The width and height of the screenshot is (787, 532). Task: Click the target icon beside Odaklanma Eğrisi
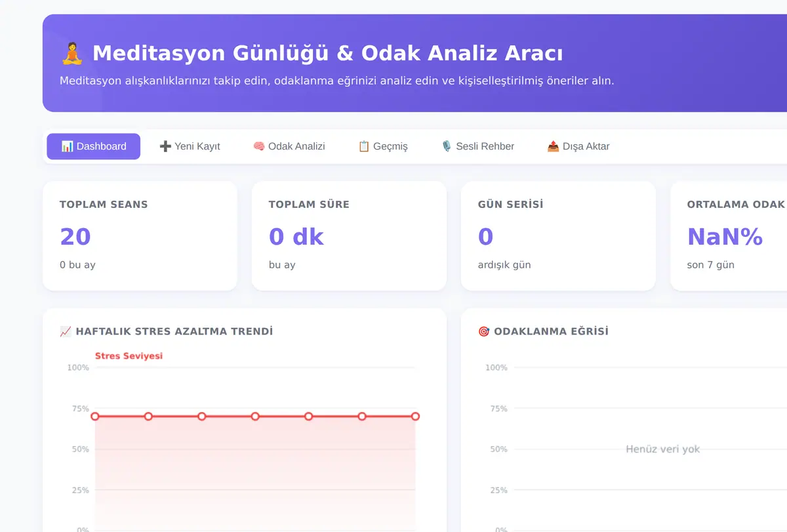(x=484, y=332)
